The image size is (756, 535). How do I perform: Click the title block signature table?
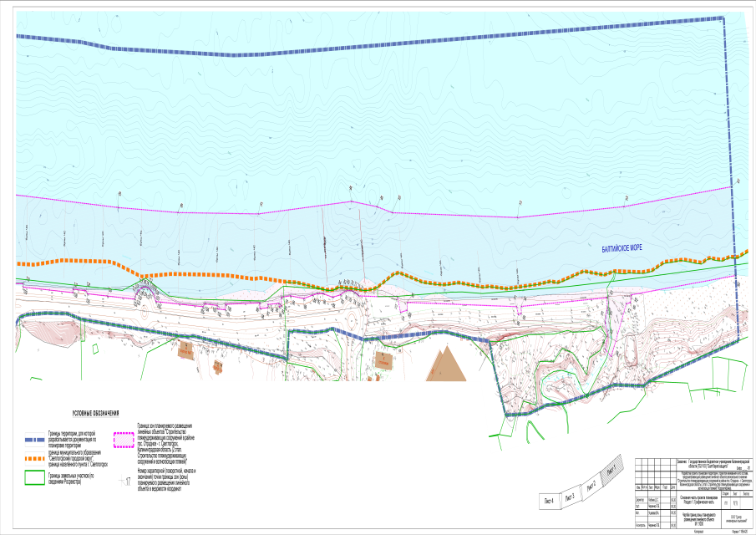tap(657, 503)
